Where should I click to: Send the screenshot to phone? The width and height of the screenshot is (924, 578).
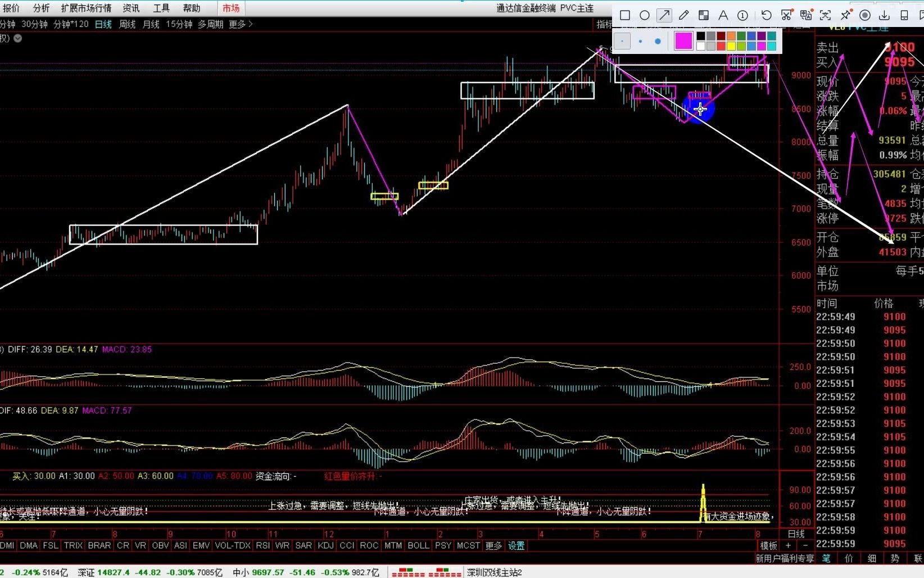coord(904,15)
